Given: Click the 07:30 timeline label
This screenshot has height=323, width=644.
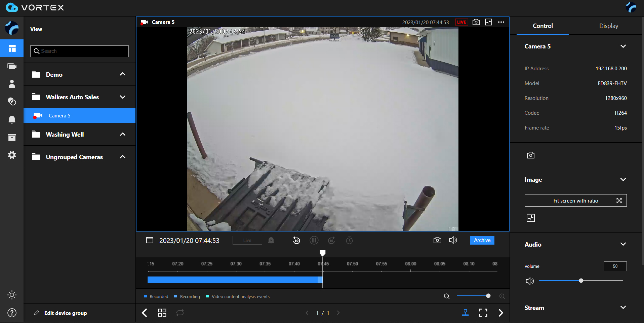Looking at the screenshot, I should coord(236,264).
